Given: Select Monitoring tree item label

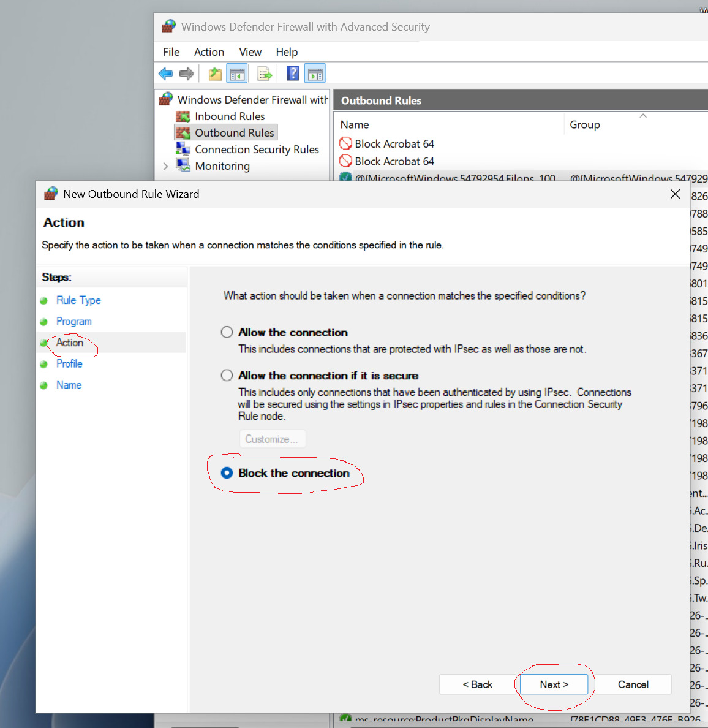Looking at the screenshot, I should tap(222, 165).
